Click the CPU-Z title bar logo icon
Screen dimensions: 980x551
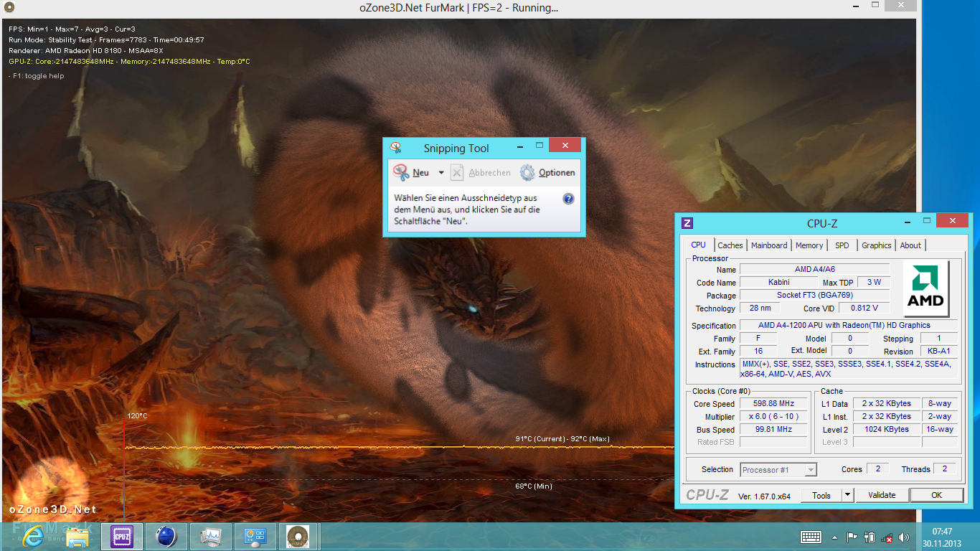point(687,223)
